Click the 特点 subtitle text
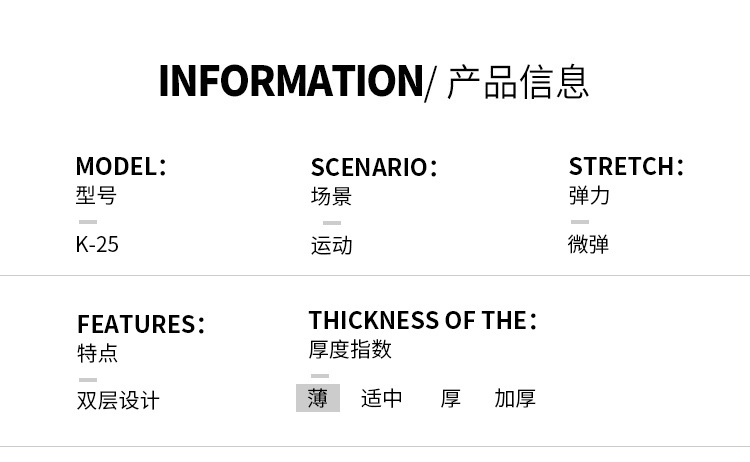Screen dimensions: 750x462 tap(97, 353)
